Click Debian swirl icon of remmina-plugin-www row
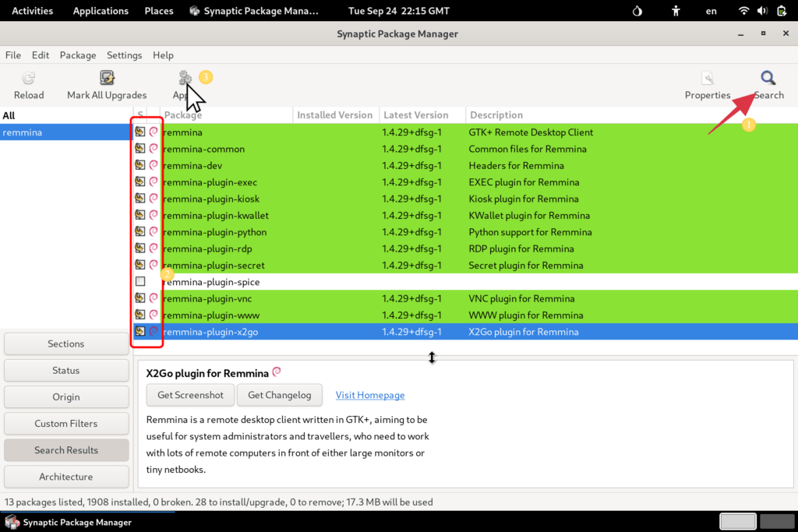The width and height of the screenshot is (798, 532). [x=154, y=315]
